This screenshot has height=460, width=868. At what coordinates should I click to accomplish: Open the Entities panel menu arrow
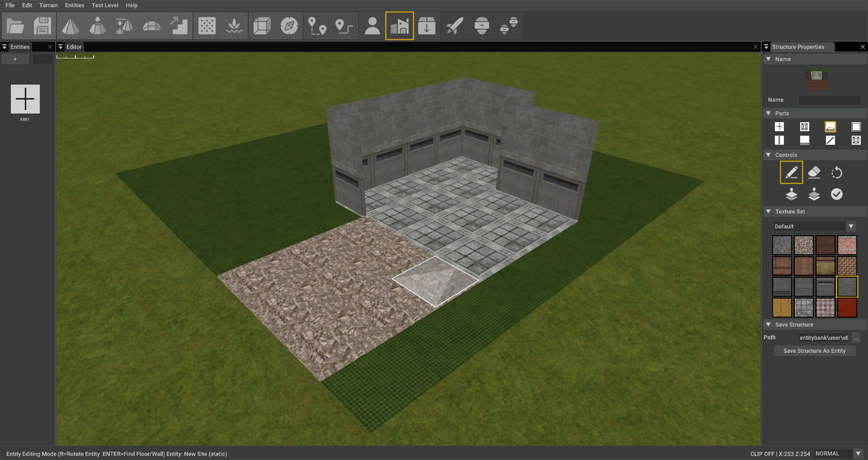[x=4, y=47]
